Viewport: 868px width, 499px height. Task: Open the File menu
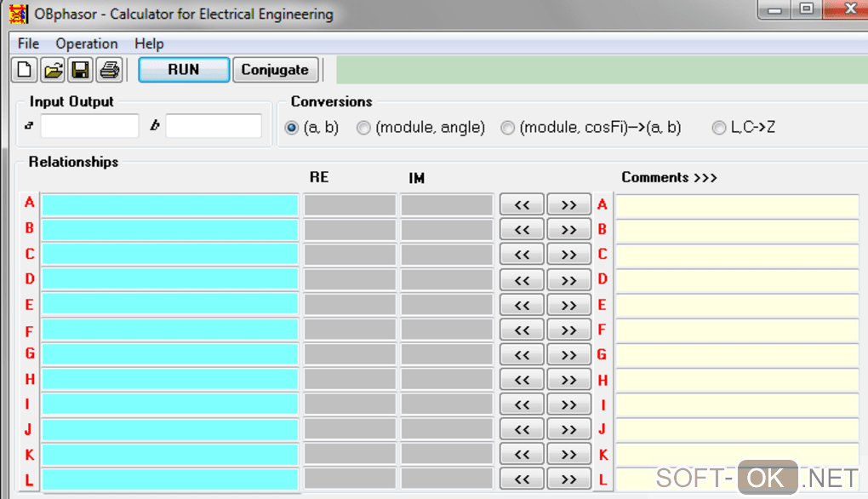tap(28, 43)
